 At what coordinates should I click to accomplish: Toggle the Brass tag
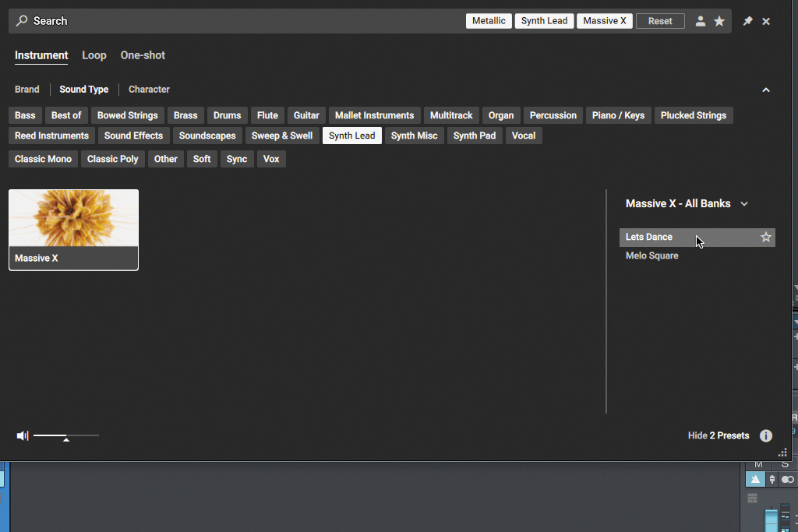tap(185, 115)
